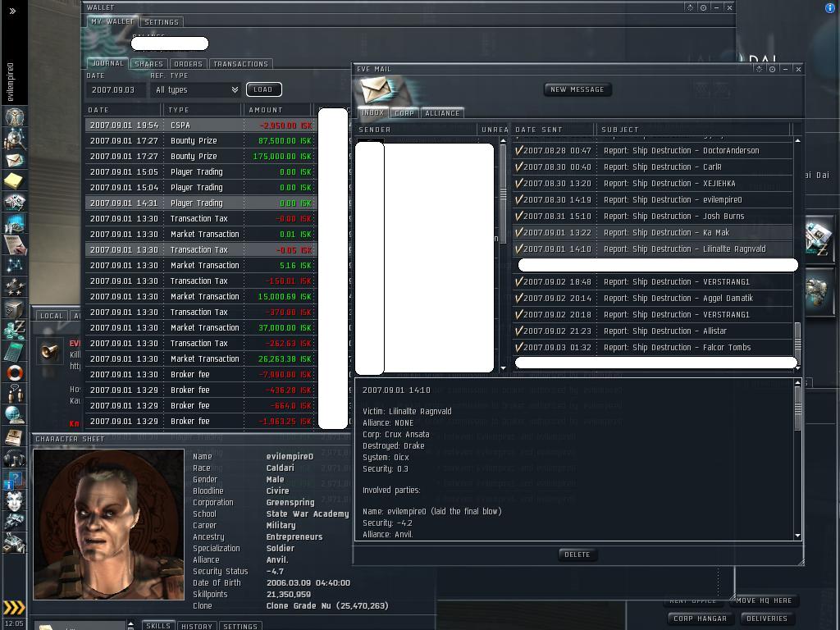Open the yellow Notepad sidebar icon
840x630 pixels.
[15, 180]
